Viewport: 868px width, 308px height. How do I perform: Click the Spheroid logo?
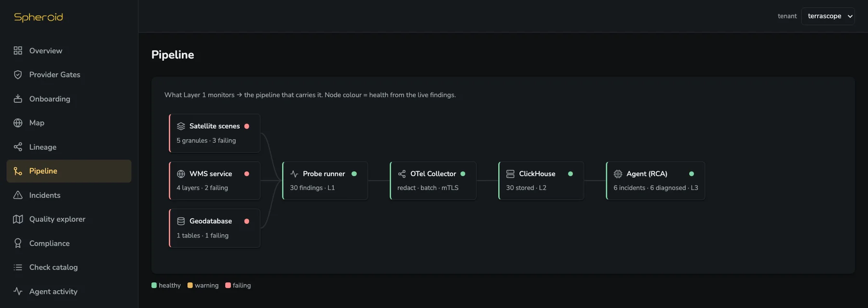[x=39, y=17]
